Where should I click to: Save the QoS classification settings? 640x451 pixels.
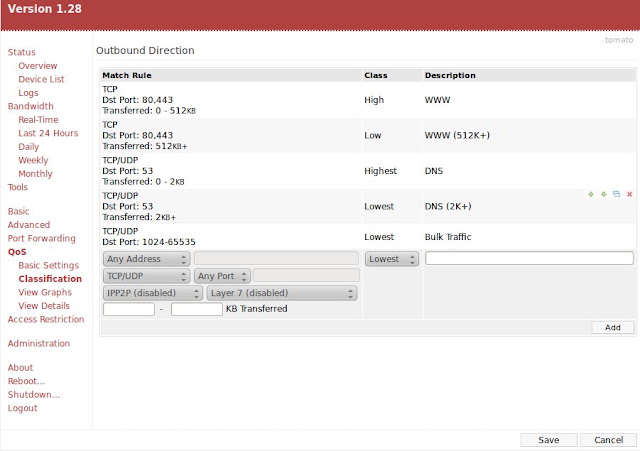549,440
